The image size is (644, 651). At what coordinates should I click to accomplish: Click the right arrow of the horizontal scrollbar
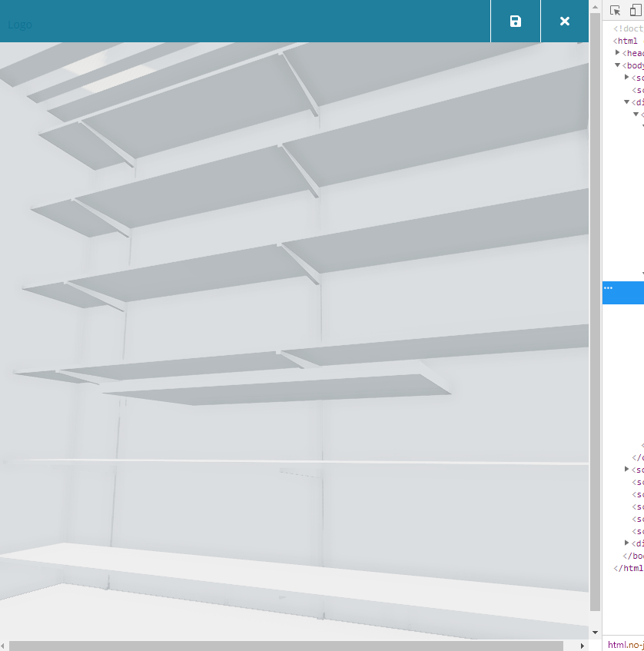pos(583,645)
